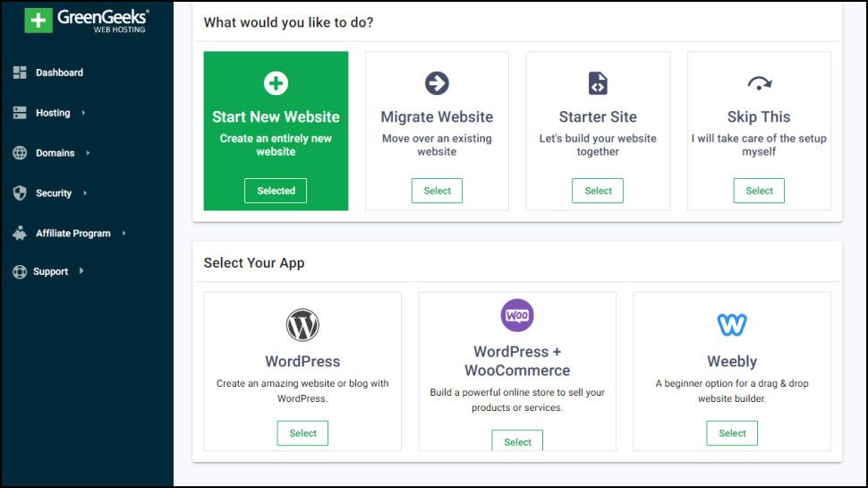This screenshot has width=868, height=488.
Task: Click the Start New Website plus icon
Action: tap(276, 83)
